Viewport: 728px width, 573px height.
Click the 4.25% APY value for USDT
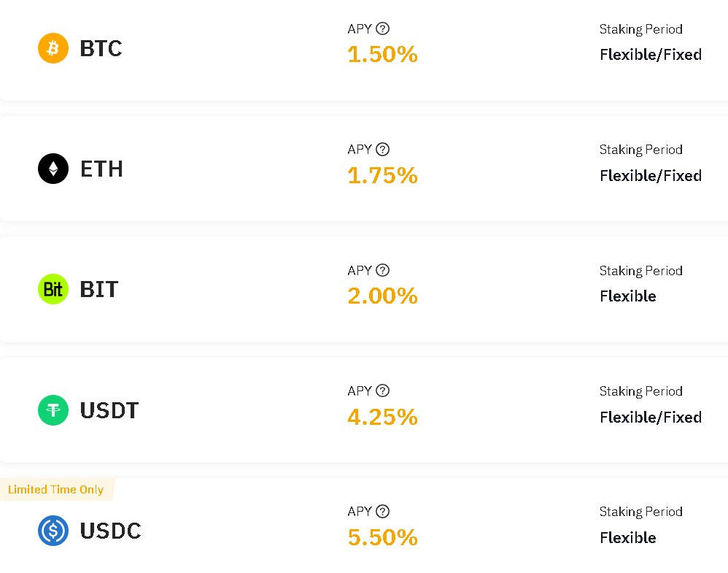(382, 417)
